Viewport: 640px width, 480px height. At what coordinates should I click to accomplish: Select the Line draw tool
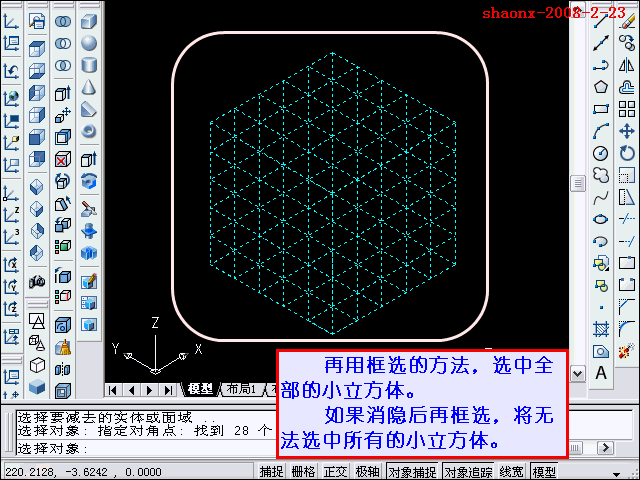tap(600, 21)
